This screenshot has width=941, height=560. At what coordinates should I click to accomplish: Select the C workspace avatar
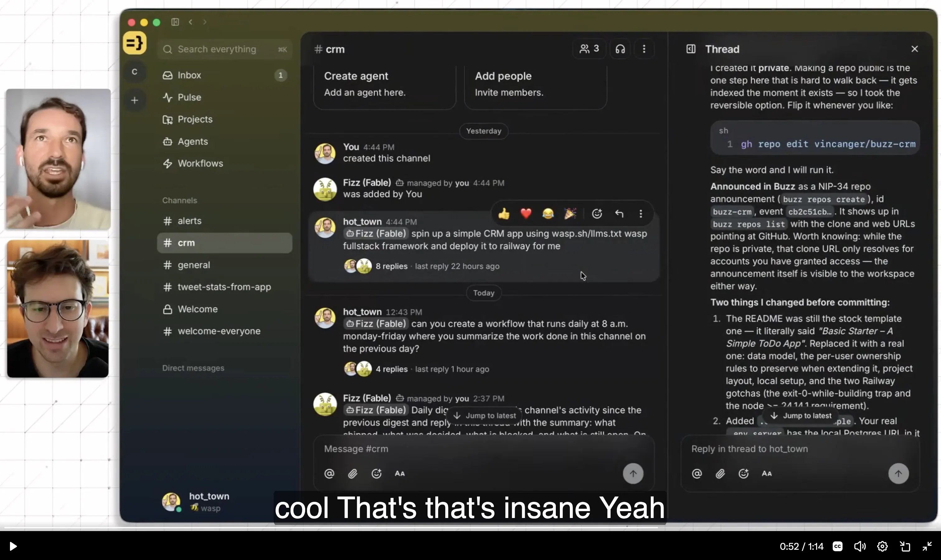135,72
